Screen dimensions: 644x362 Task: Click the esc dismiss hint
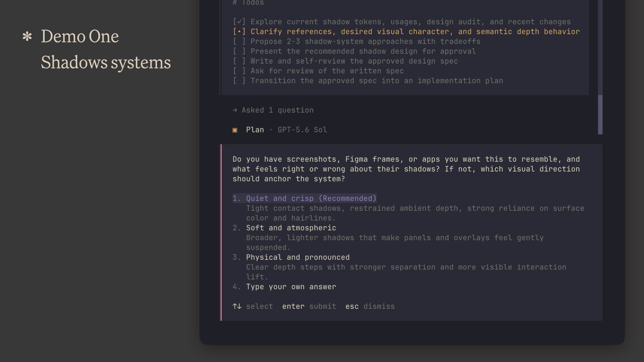tap(370, 306)
